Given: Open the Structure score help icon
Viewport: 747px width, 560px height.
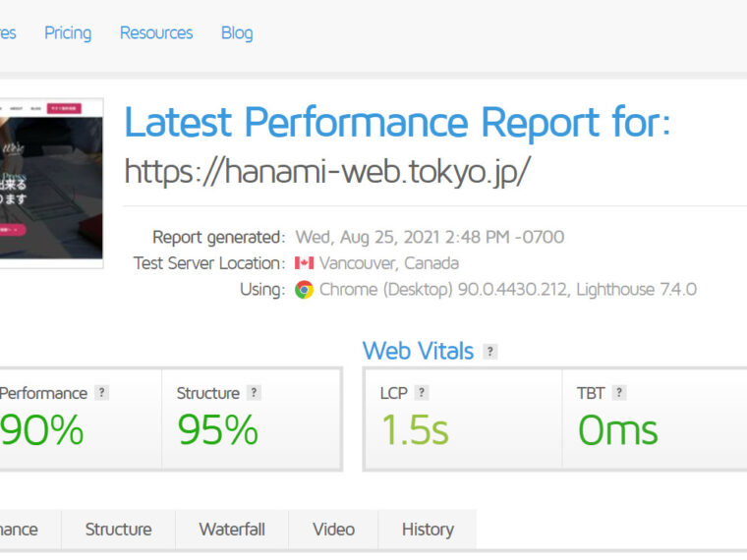Looking at the screenshot, I should 254,393.
